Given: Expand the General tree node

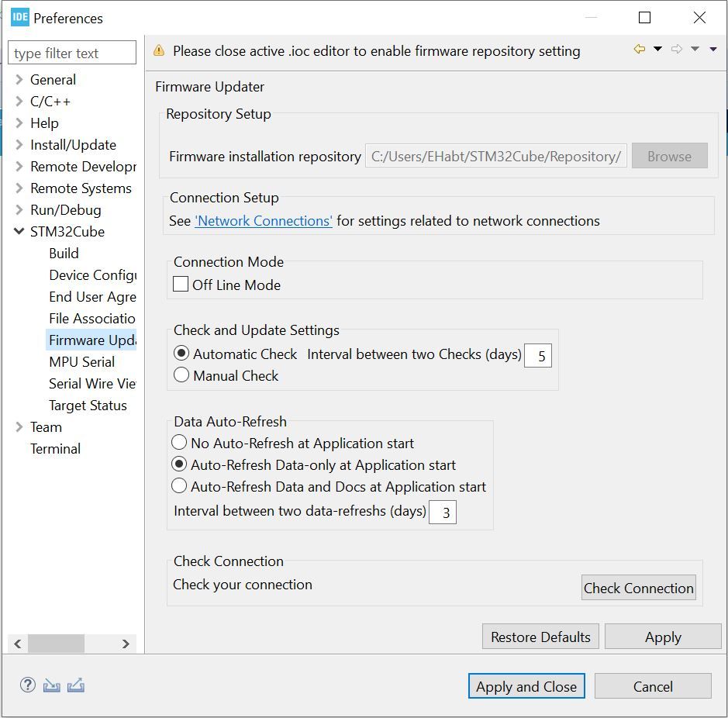Looking at the screenshot, I should 19,79.
